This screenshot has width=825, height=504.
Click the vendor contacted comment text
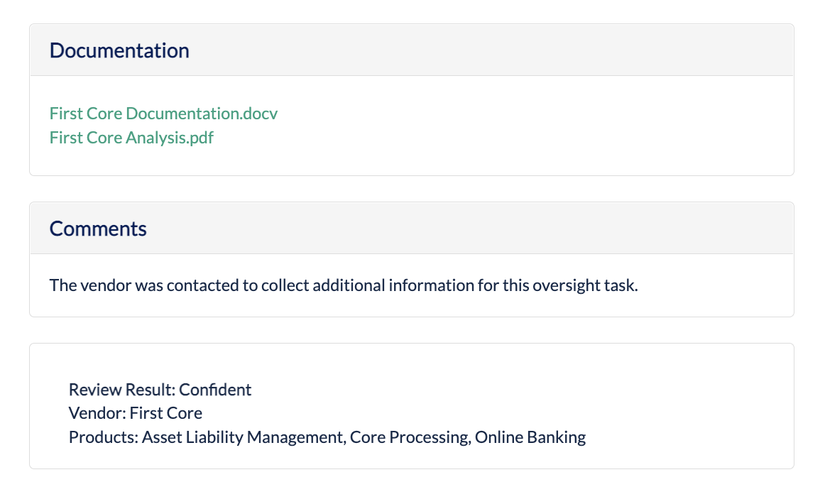click(x=344, y=285)
